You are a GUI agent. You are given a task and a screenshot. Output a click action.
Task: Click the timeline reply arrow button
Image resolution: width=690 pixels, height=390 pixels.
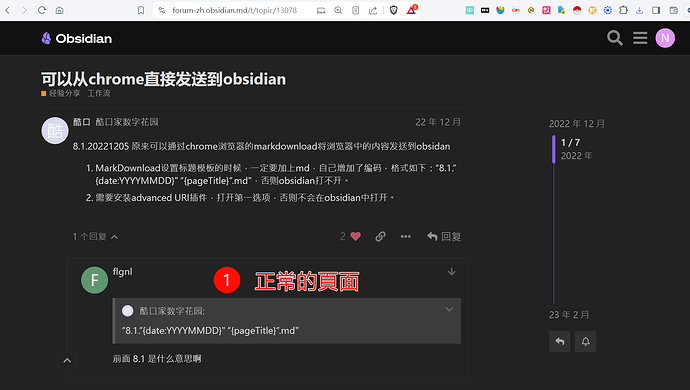click(560, 341)
